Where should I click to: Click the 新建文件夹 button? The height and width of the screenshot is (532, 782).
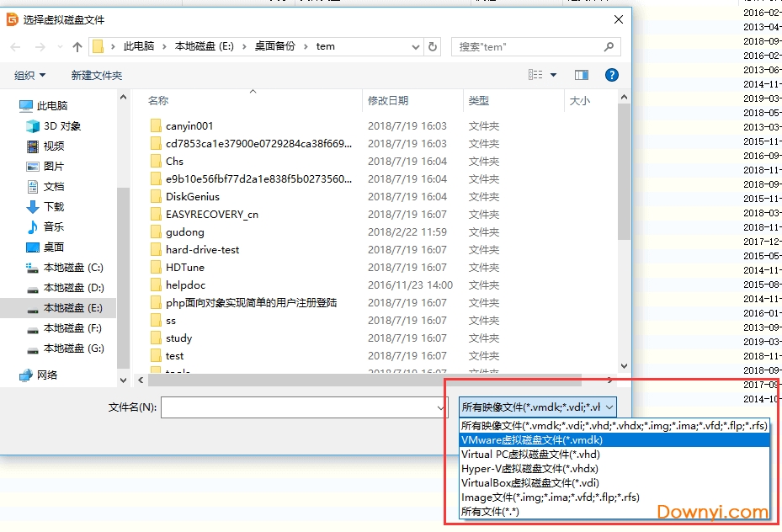(x=95, y=75)
